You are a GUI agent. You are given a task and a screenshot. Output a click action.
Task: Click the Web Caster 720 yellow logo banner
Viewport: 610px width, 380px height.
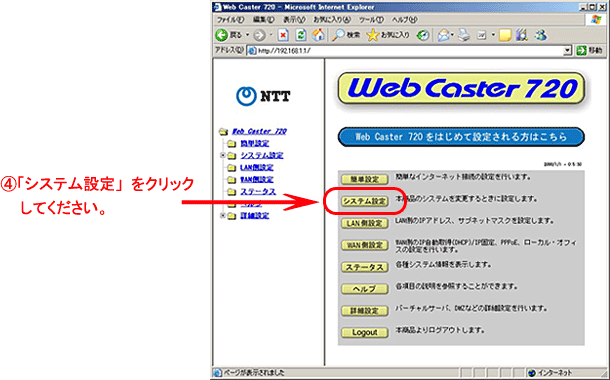[461, 88]
